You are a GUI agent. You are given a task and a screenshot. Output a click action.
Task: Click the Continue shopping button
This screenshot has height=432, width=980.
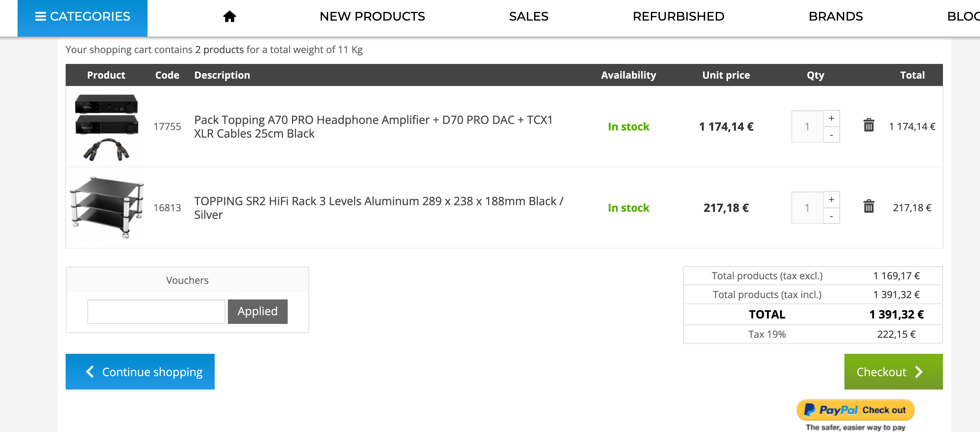tap(140, 372)
